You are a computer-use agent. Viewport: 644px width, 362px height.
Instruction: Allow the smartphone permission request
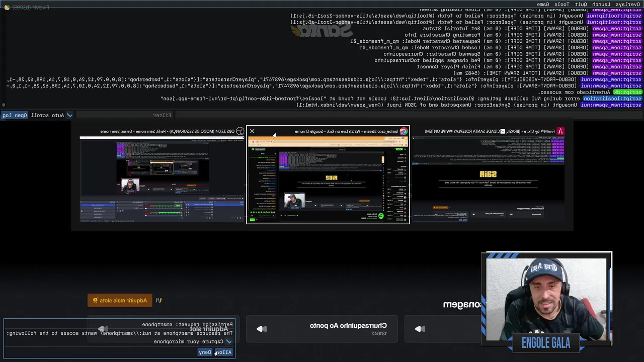coord(224,352)
